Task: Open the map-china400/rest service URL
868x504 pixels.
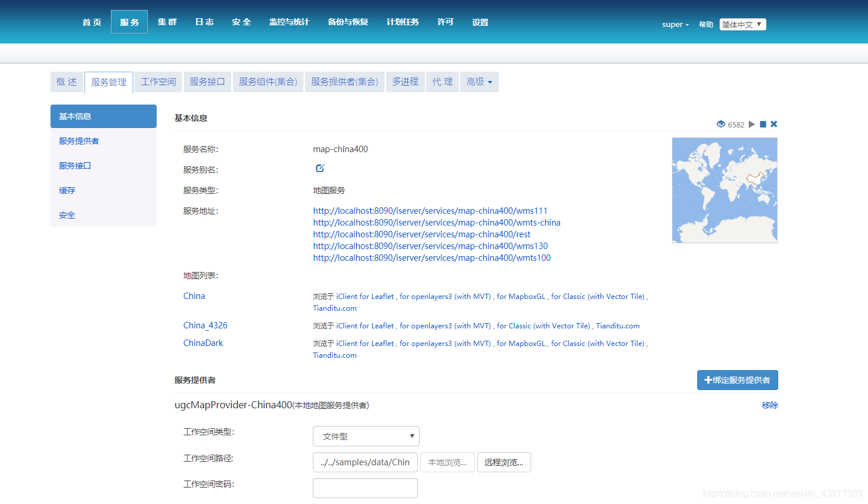Action: pos(421,234)
